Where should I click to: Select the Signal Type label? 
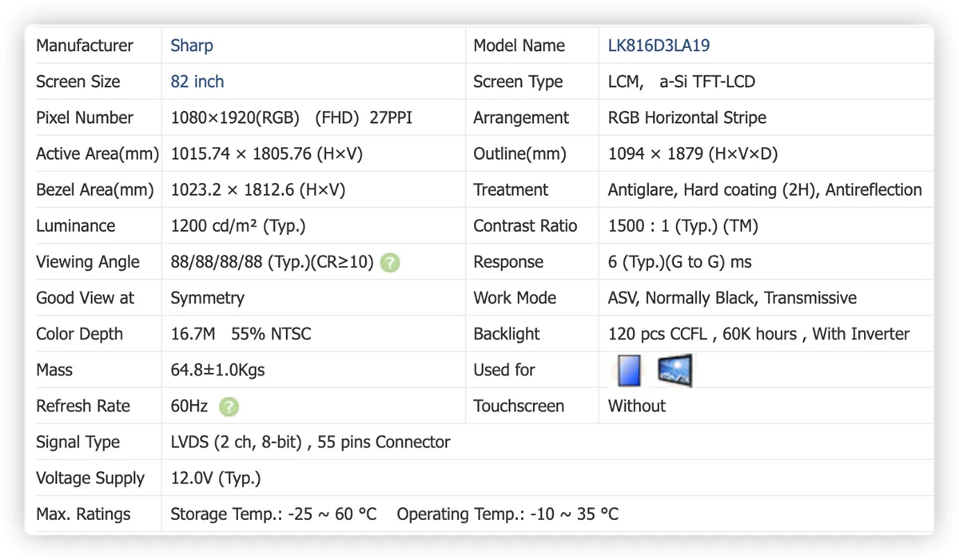point(78,442)
